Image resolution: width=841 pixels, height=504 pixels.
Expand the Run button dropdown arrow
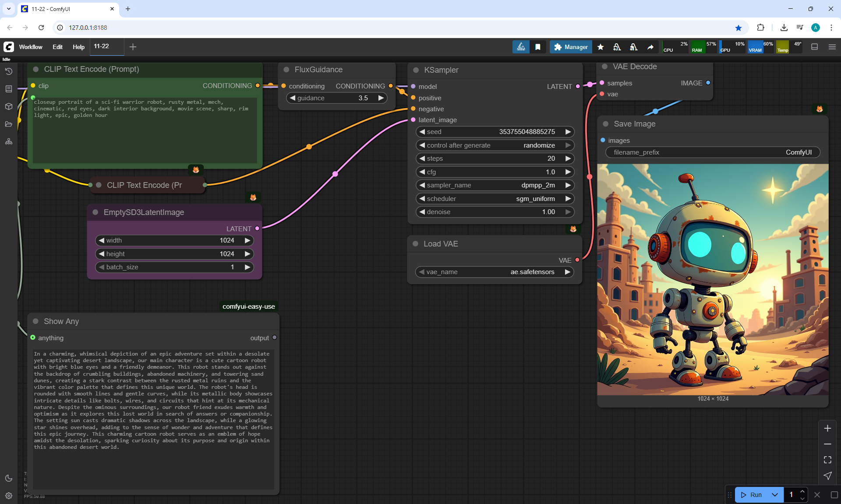point(774,495)
